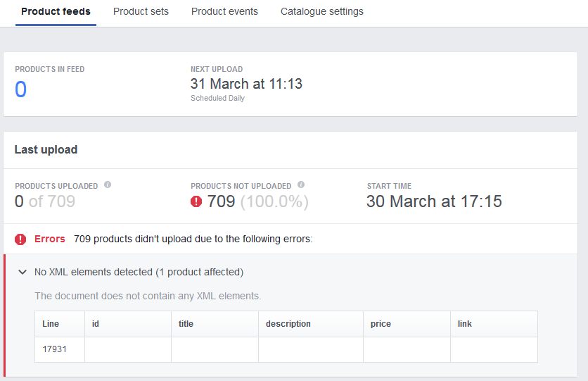Click the link column header
The image size is (588, 381).
tap(464, 324)
